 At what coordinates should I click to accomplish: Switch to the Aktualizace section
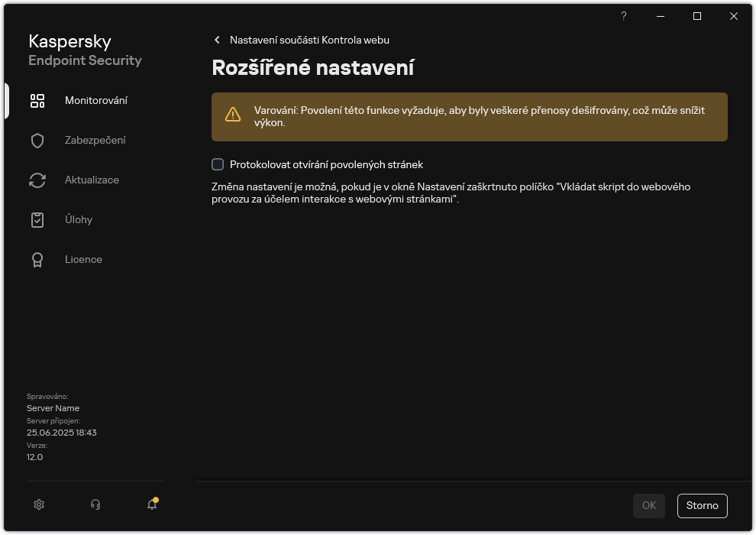tap(92, 180)
